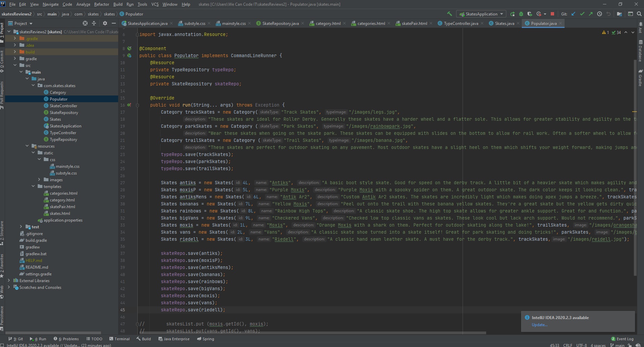Update project with the blue Git arrow
The image size is (644, 347).
pyautogui.click(x=573, y=14)
